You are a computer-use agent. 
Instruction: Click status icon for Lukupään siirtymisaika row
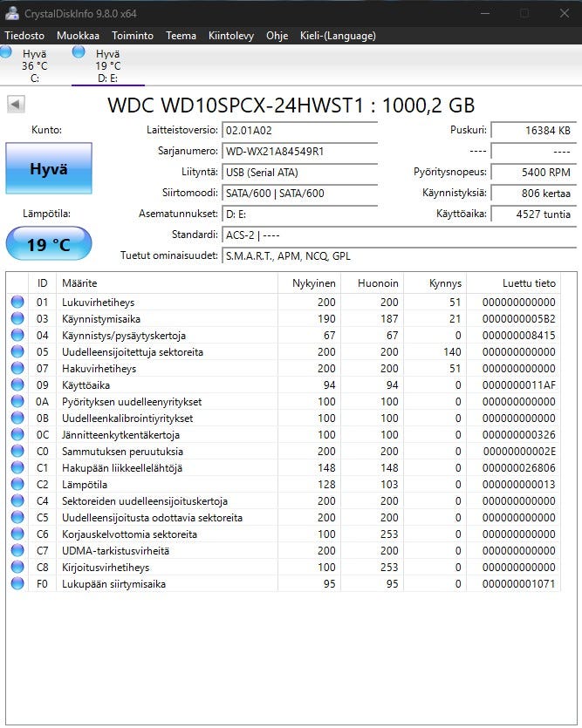(17, 583)
